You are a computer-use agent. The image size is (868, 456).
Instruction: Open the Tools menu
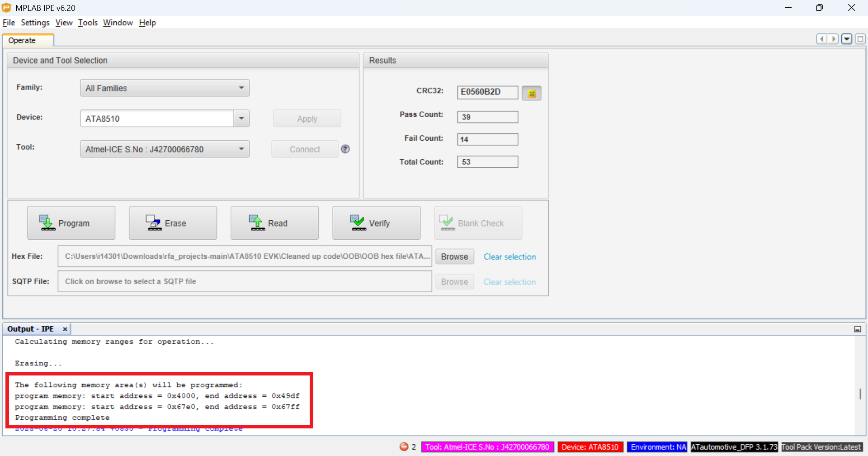point(88,23)
